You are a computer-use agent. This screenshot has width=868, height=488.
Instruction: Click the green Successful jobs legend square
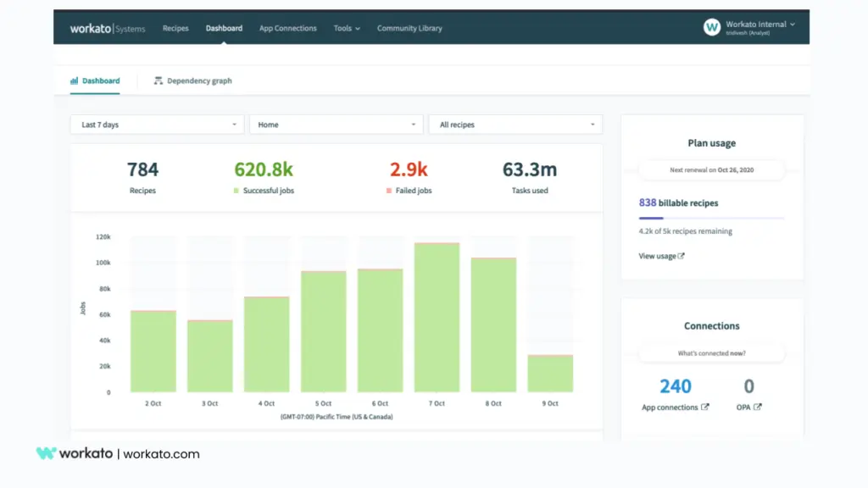236,191
